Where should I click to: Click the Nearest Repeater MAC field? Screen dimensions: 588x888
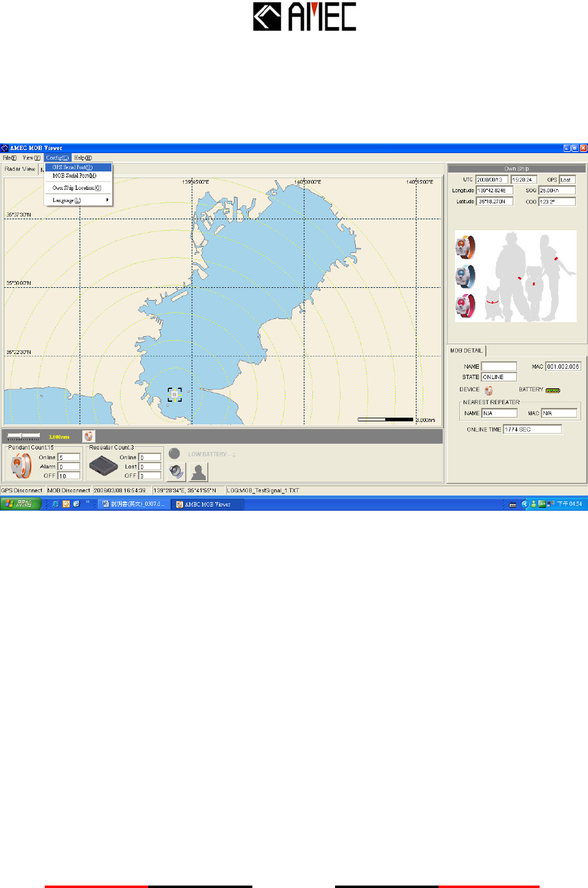[559, 413]
